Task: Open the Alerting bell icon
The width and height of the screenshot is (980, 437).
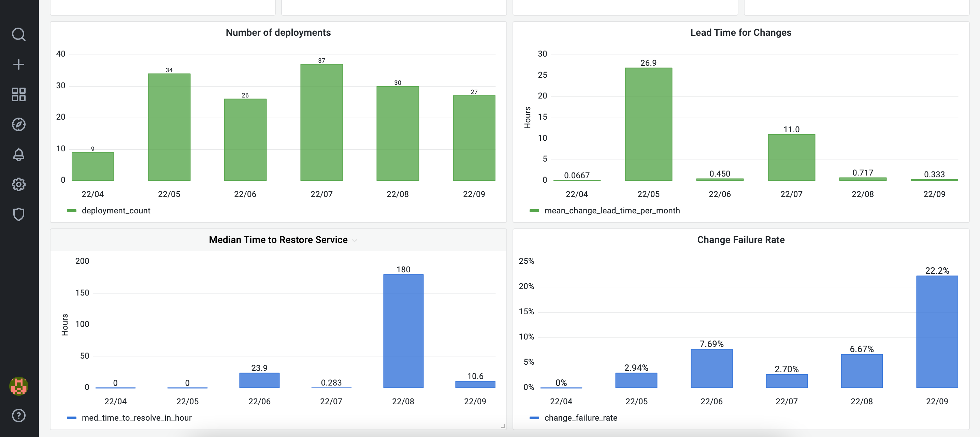Action: coord(19,154)
